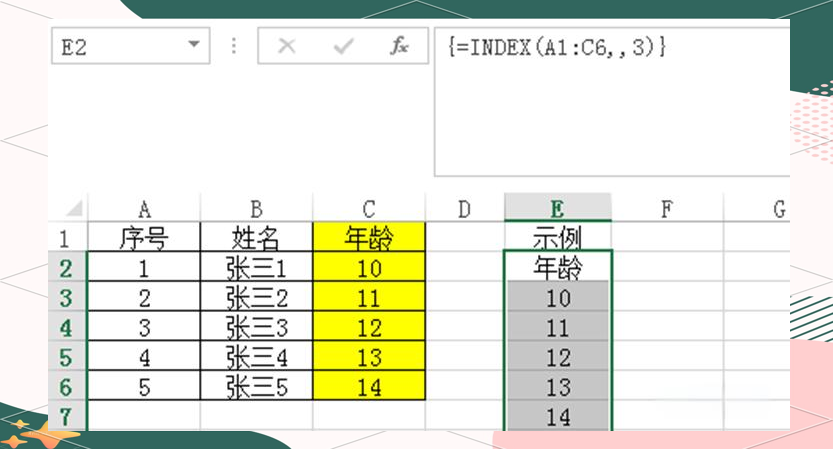Image resolution: width=833 pixels, height=449 pixels.
Task: Select gray cell E3 with value 10
Action: click(558, 297)
